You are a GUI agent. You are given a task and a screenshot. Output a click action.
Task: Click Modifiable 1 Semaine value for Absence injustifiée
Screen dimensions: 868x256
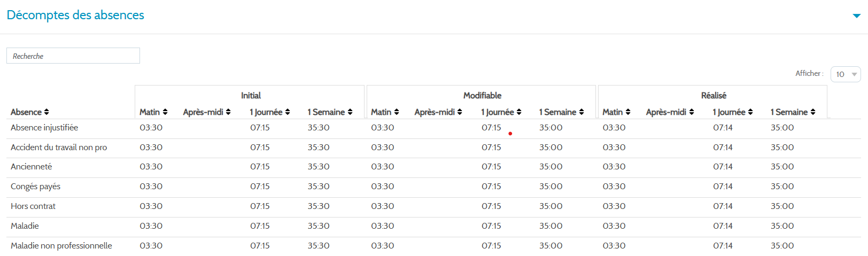(551, 128)
